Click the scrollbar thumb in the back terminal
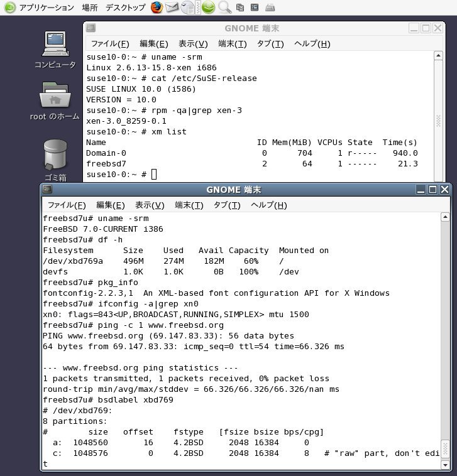The image size is (457, 476). (x=438, y=121)
